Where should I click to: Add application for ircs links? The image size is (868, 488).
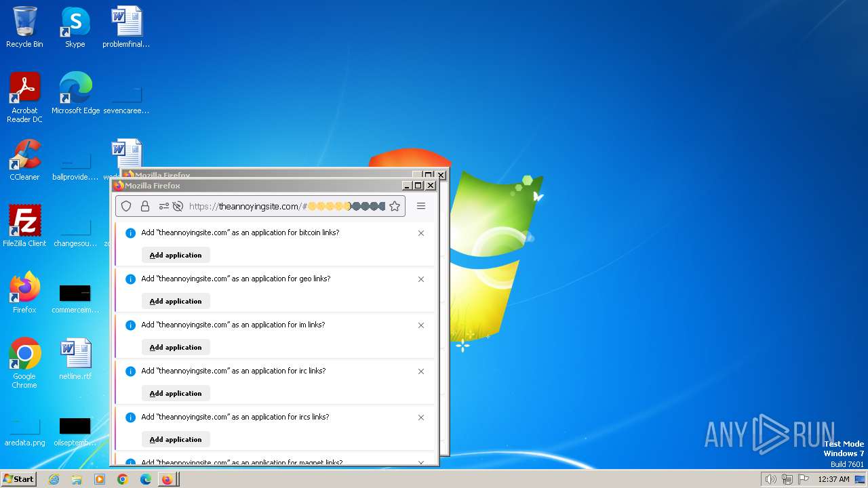pyautogui.click(x=176, y=439)
